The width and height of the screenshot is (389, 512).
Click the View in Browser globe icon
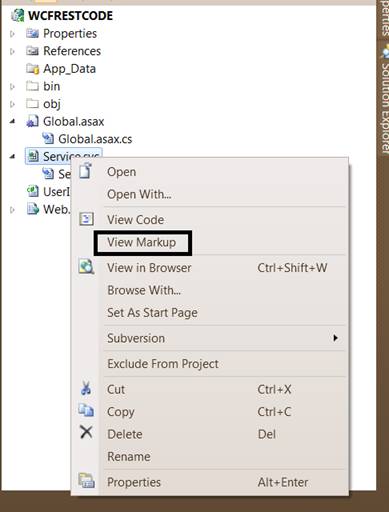coord(86,267)
